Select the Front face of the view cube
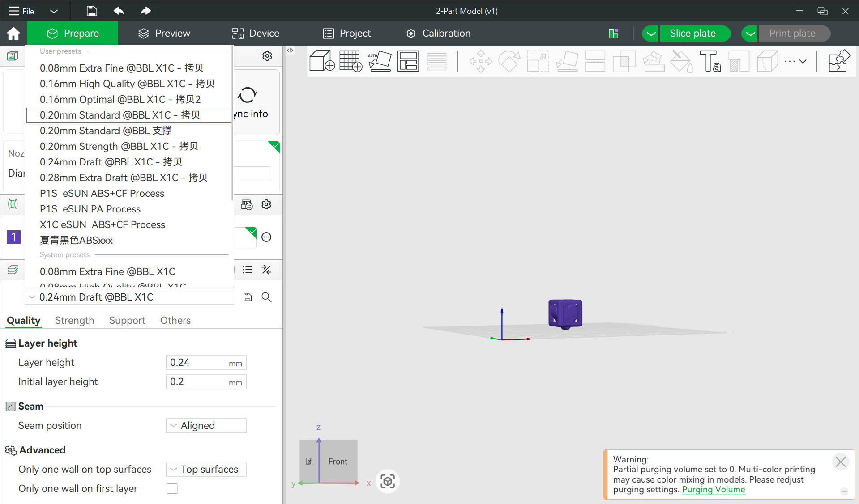This screenshot has height=504, width=859. coord(338,462)
